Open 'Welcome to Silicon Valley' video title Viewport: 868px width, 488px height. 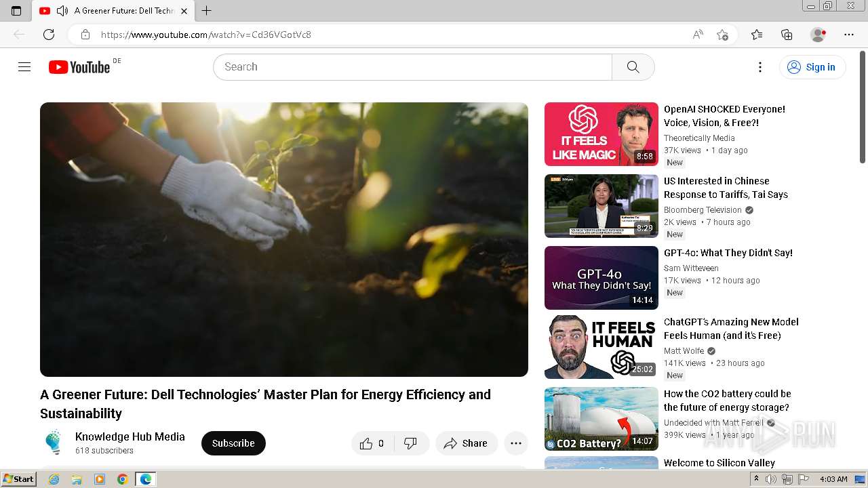pyautogui.click(x=719, y=463)
